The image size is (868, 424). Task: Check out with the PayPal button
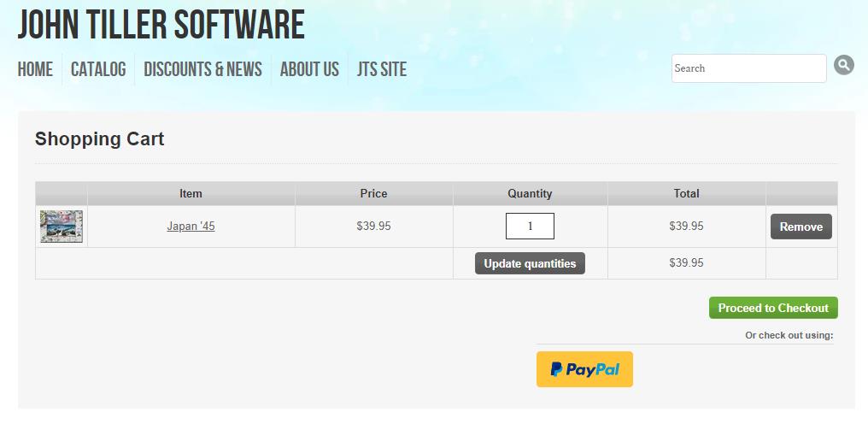pos(584,369)
